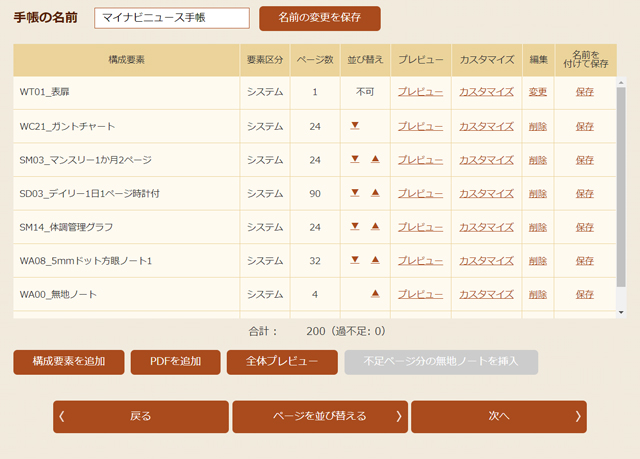Click 保存 for SD03_デイリー row
Viewport: 640px width, 459px height.
(584, 193)
